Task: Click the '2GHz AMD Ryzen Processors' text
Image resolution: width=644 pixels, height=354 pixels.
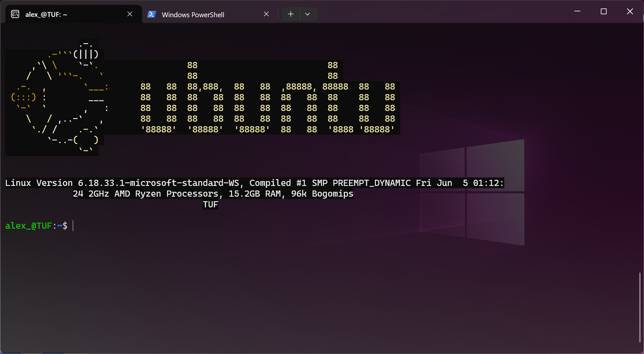Action: point(153,194)
